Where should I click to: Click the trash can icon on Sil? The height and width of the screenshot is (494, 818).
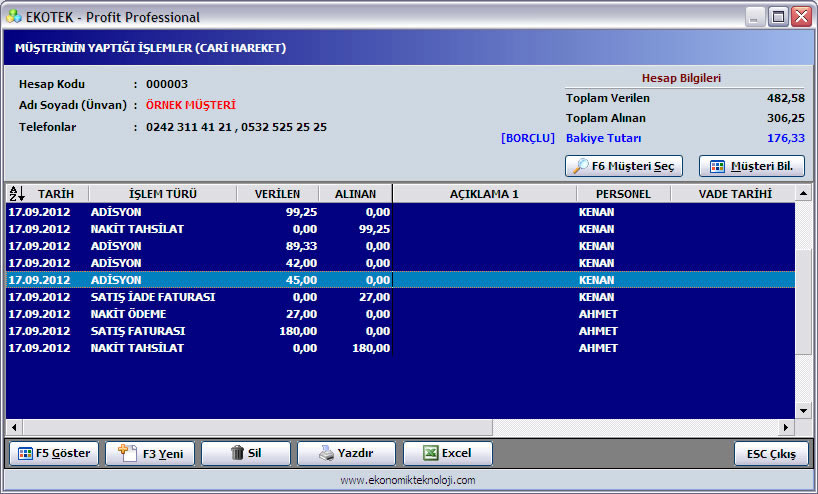point(237,452)
